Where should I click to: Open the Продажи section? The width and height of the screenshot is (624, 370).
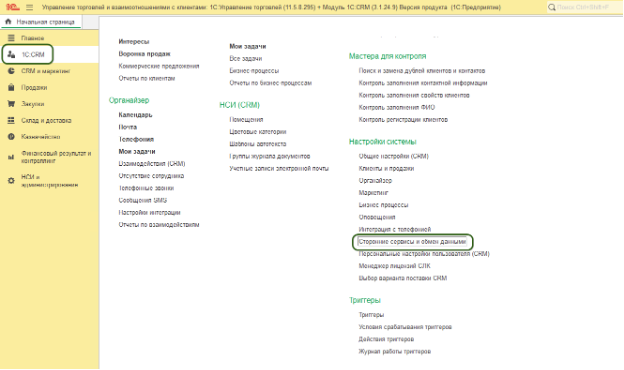click(x=34, y=88)
